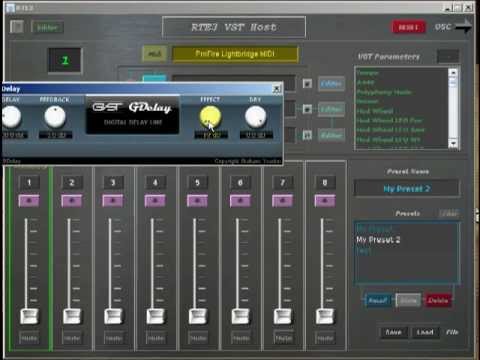Mute channel 2
Viewport: 480px width, 360px height.
(72, 338)
